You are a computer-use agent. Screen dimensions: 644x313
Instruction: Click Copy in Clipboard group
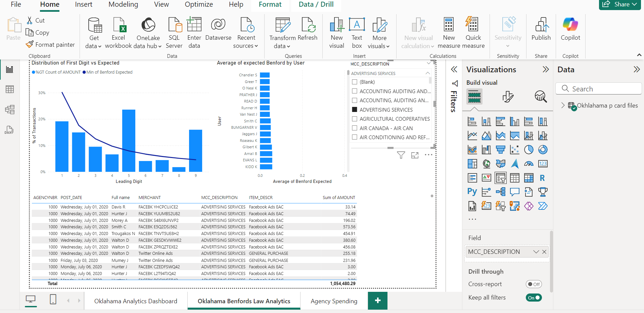38,33
